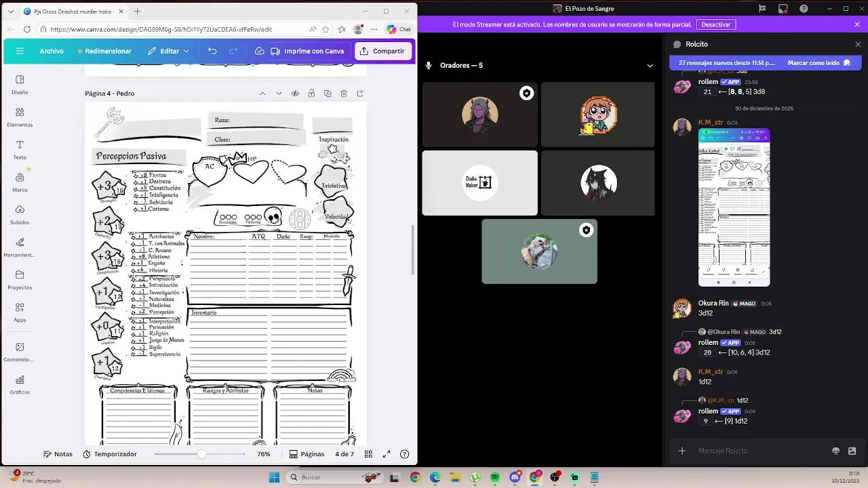Open Chrome from the taskbar

(x=415, y=477)
